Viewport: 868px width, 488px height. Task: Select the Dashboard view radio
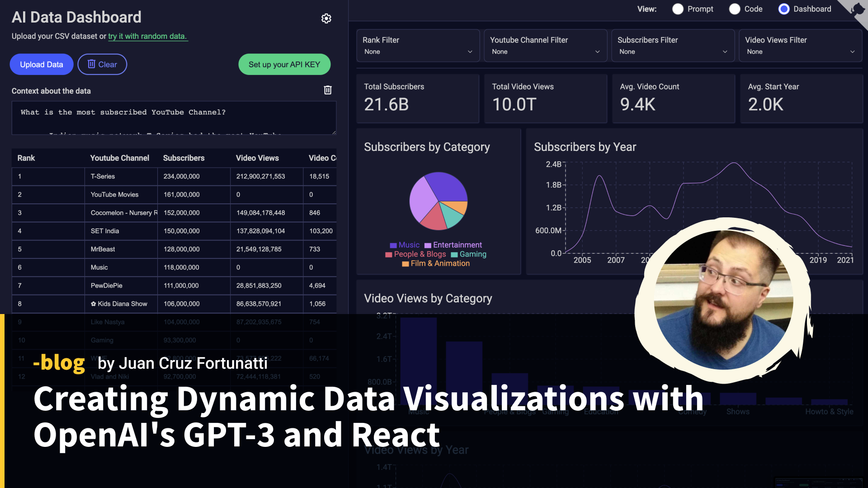pos(784,9)
